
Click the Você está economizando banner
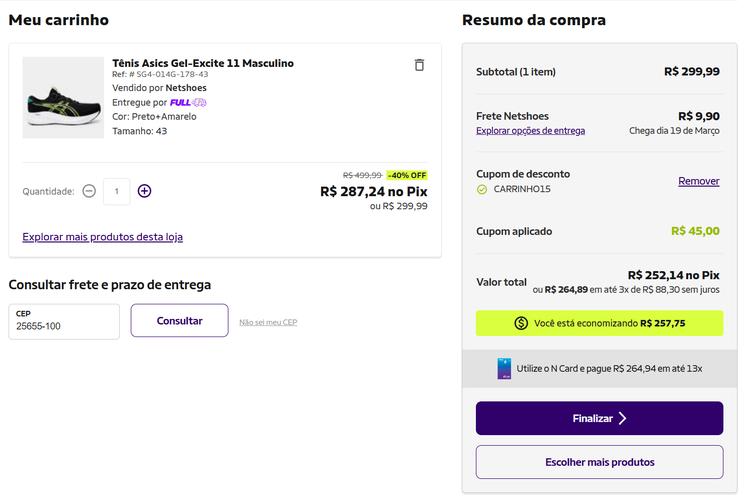[599, 323]
